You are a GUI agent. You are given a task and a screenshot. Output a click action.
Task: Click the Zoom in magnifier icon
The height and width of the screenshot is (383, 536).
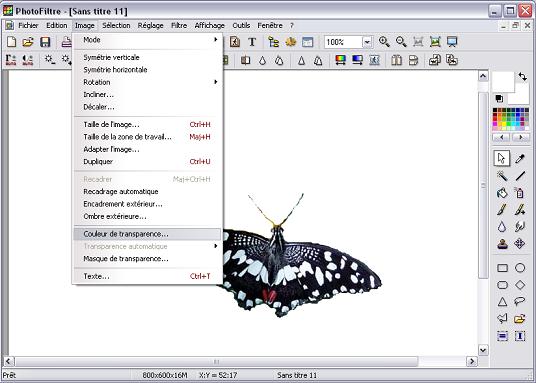384,42
